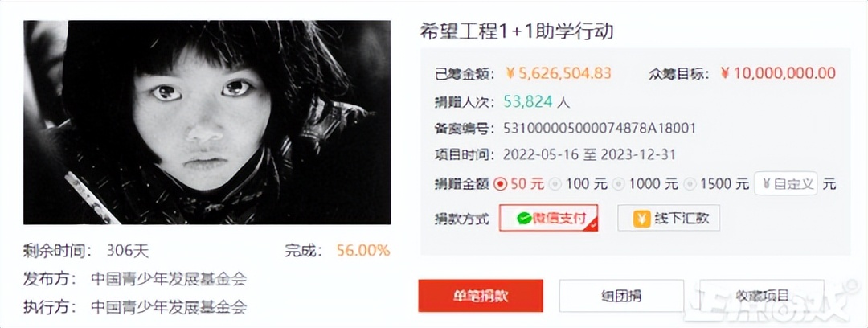
Task: Choose 线下汇款 offline remittance option
Action: pyautogui.click(x=669, y=218)
